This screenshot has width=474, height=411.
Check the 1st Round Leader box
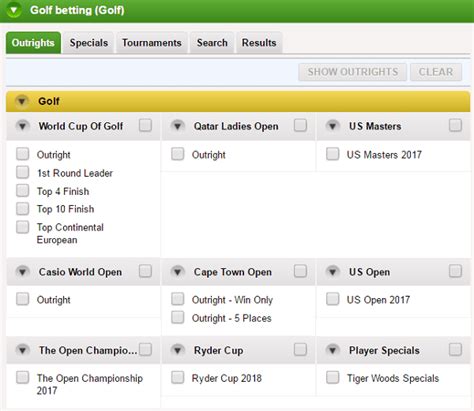tap(23, 172)
